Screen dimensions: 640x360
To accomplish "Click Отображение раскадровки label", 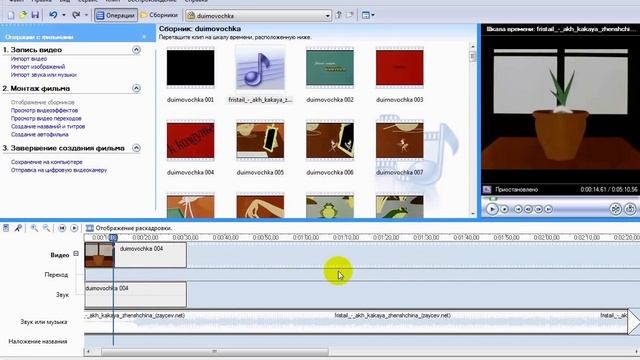I will [134, 228].
